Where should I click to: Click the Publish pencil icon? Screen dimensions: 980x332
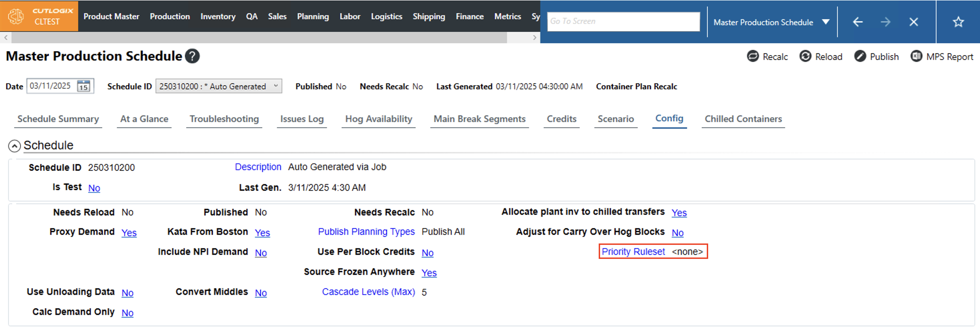(x=860, y=56)
